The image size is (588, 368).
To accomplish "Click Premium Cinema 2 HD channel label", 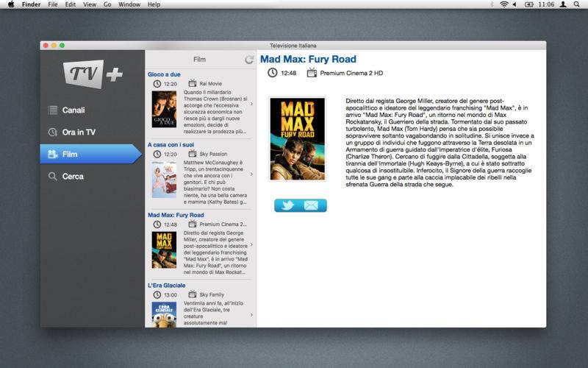I will coord(351,73).
